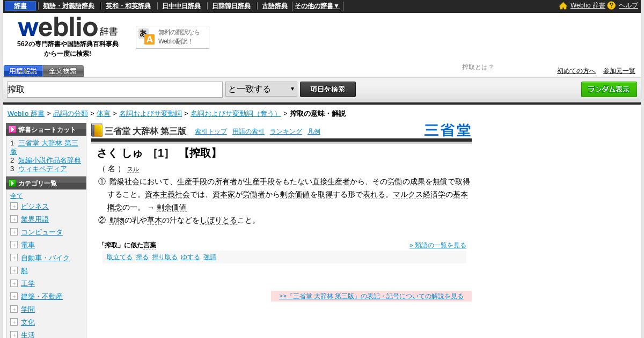The height and width of the screenshot is (338, 644).
Task: Expand the 自動車・バイク category plus icon
Action: [x=14, y=258]
